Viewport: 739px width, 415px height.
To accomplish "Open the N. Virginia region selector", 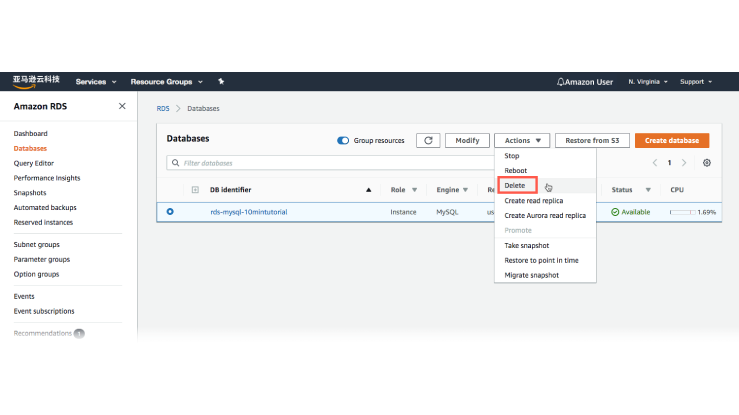I will pyautogui.click(x=648, y=81).
